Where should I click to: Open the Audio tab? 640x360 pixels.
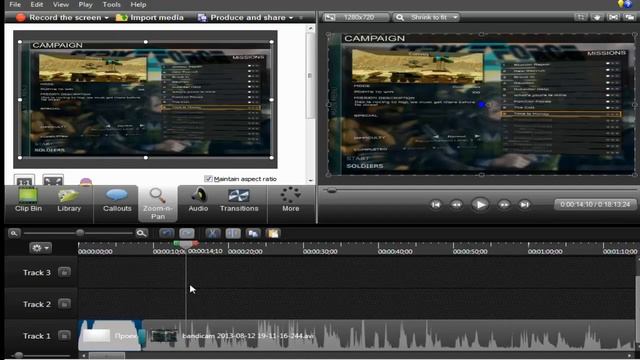pos(198,200)
